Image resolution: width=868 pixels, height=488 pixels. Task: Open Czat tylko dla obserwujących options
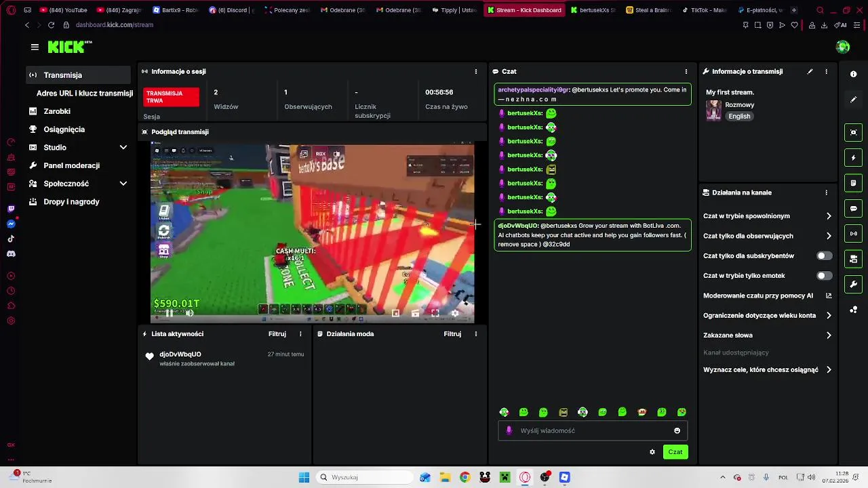coord(767,236)
